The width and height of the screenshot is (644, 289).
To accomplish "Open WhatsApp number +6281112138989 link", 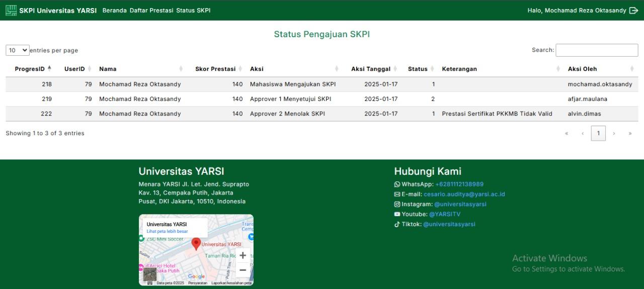I will click(459, 184).
